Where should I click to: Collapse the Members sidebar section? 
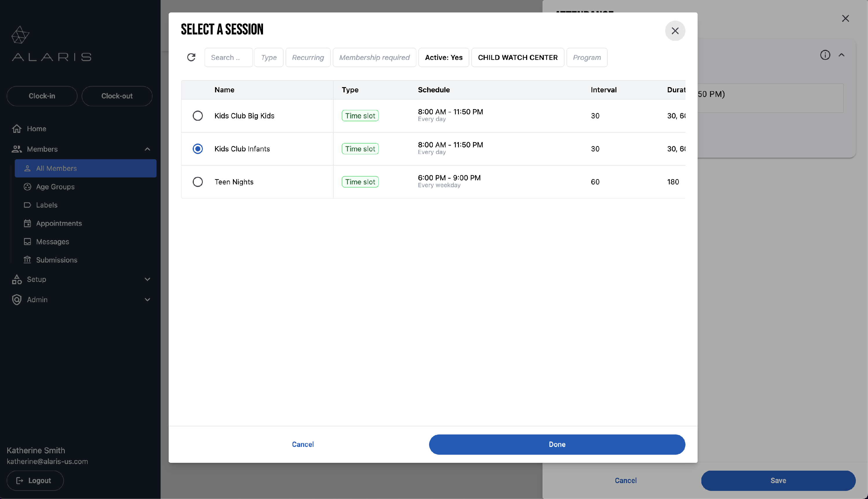tap(147, 149)
